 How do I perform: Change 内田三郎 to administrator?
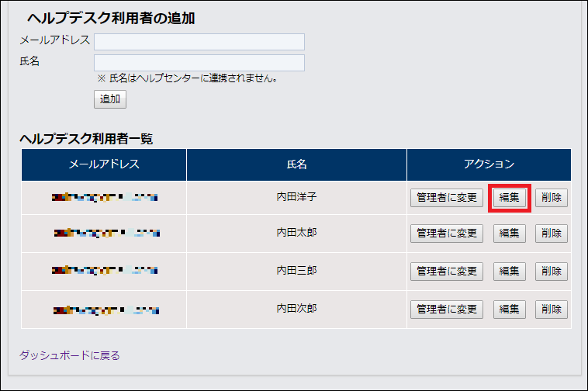446,272
